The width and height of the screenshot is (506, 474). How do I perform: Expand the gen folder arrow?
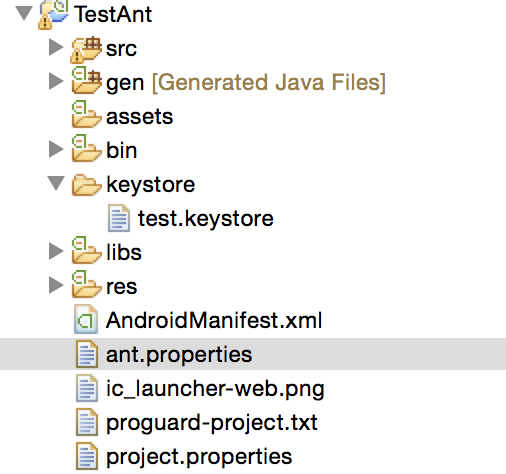click(x=56, y=81)
